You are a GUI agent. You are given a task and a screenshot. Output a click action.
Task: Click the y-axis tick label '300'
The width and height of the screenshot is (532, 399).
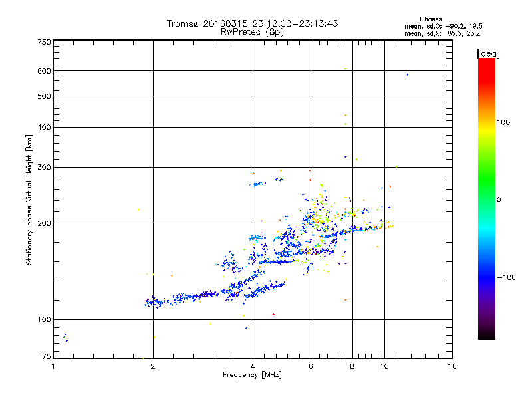click(x=44, y=168)
